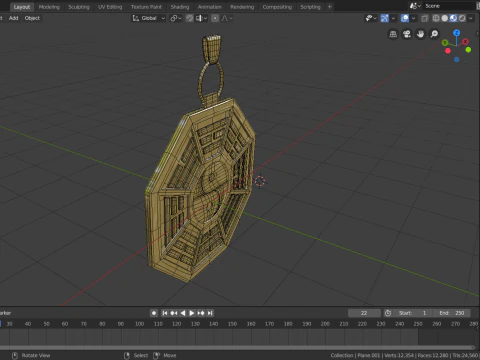Click the timeline horizontal scrollbar

click(237, 347)
